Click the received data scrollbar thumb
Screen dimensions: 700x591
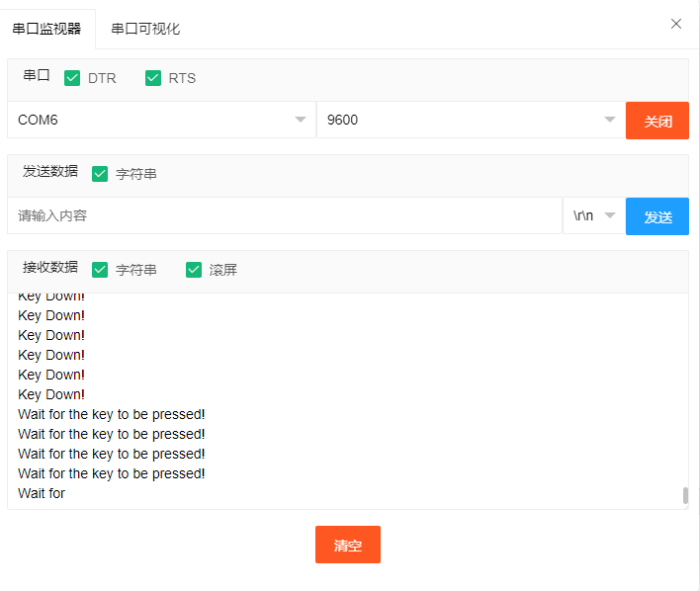(685, 495)
